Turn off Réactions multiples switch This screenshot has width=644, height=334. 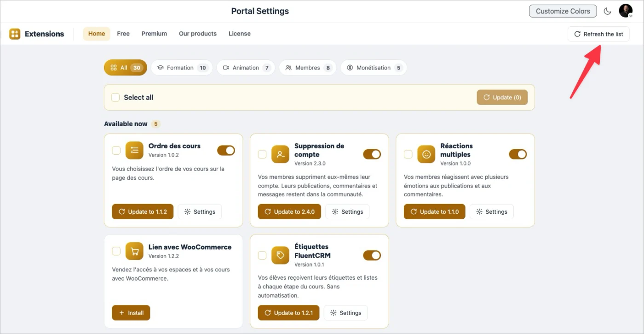tap(518, 154)
